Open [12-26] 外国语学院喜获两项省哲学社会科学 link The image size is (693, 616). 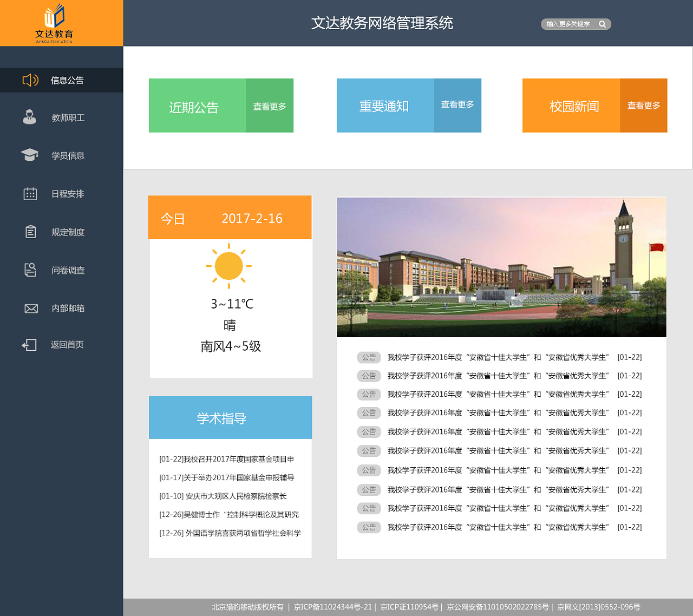pos(230,533)
